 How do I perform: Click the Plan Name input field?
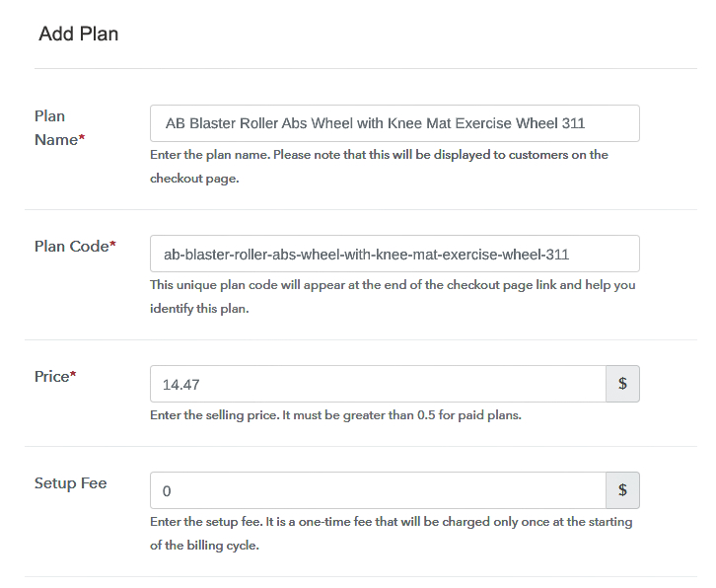[394, 123]
